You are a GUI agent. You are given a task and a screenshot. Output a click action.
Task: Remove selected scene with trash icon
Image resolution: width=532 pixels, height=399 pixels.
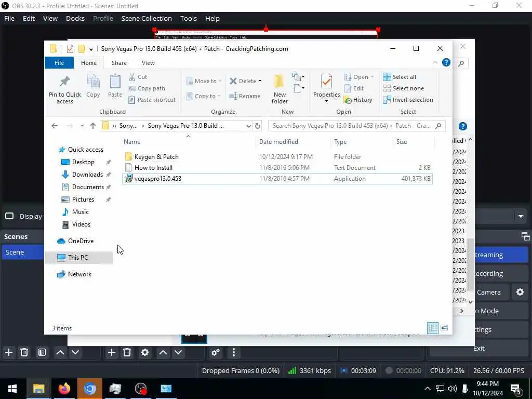point(24,353)
